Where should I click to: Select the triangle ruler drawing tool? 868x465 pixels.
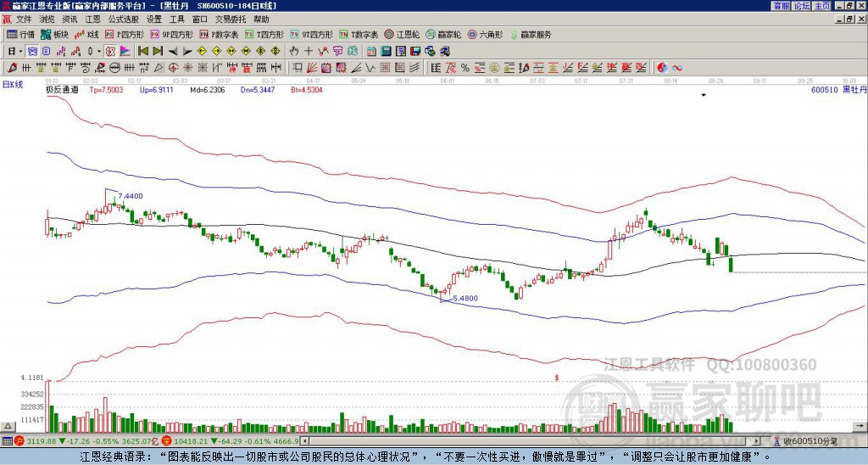(159, 68)
